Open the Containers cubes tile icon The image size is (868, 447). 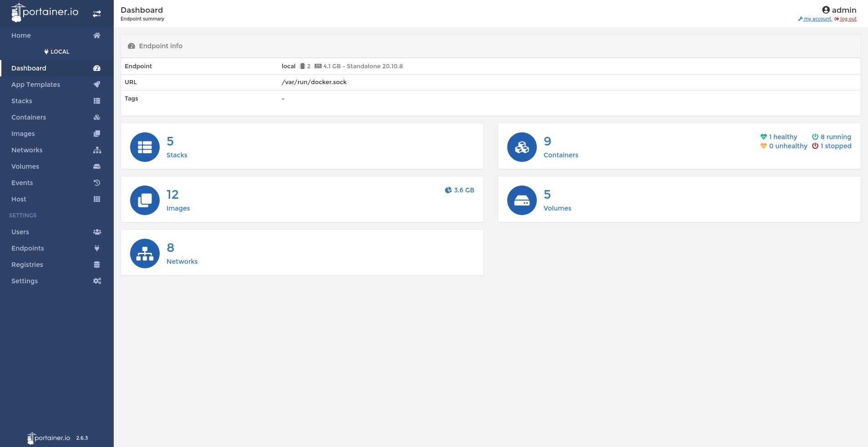522,147
